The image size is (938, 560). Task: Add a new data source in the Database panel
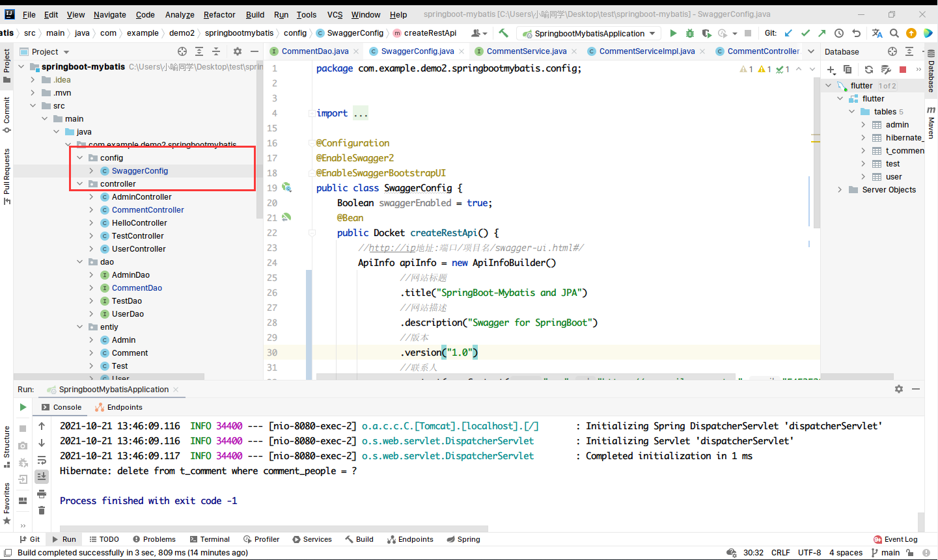831,70
